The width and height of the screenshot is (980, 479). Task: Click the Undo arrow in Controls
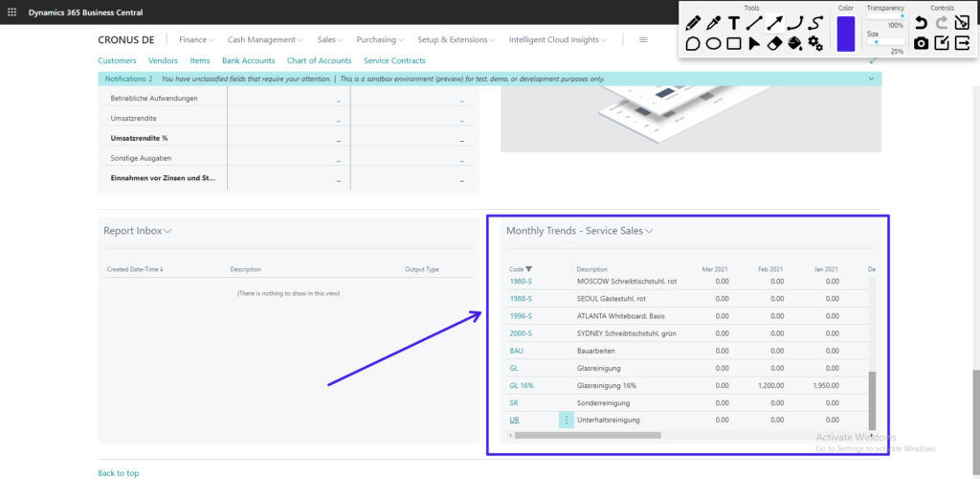(x=920, y=23)
